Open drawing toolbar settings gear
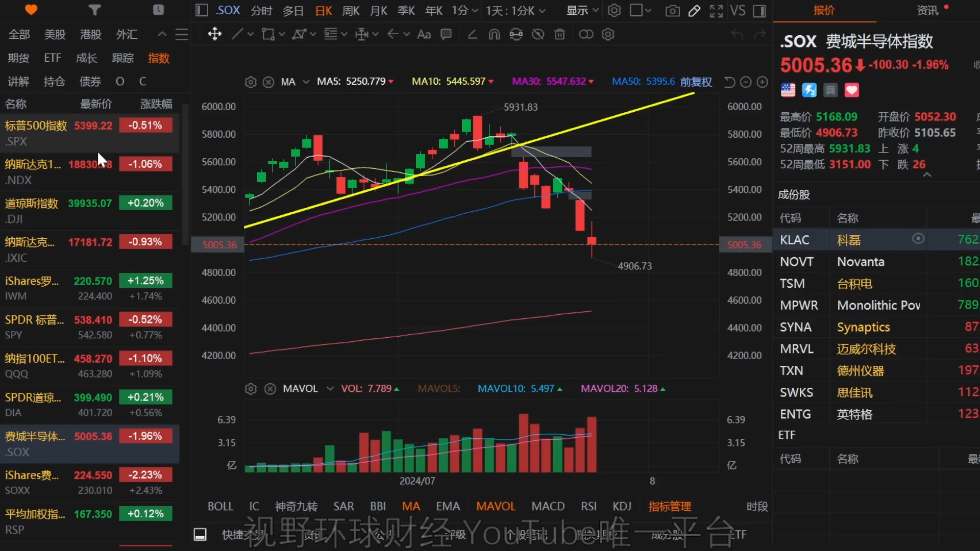Screen dimensions: 980x551 click(608, 34)
